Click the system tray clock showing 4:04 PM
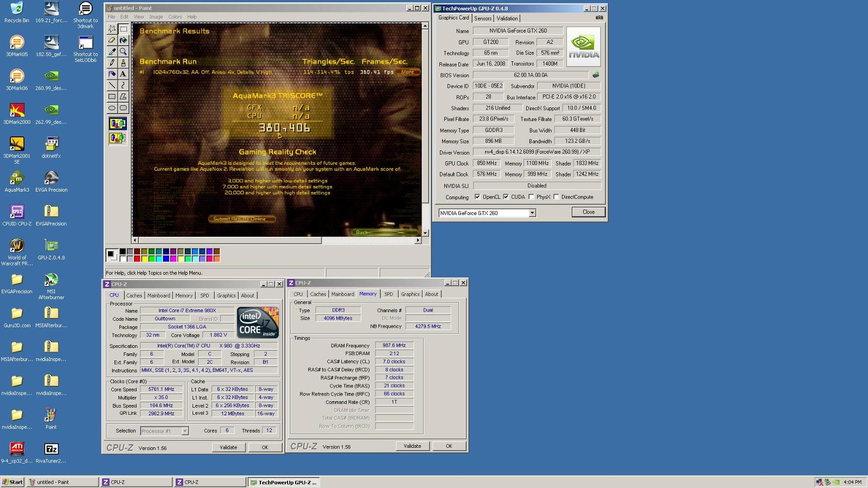868x488 pixels. click(853, 482)
